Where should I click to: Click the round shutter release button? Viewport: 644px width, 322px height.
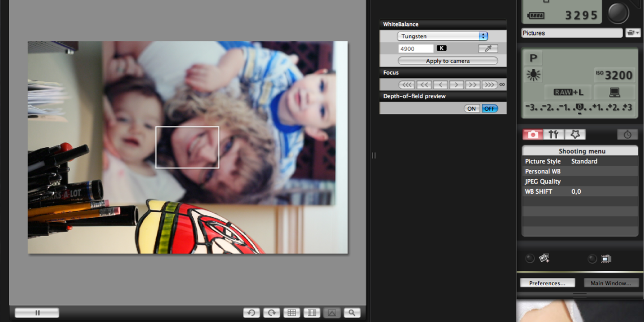(x=618, y=13)
